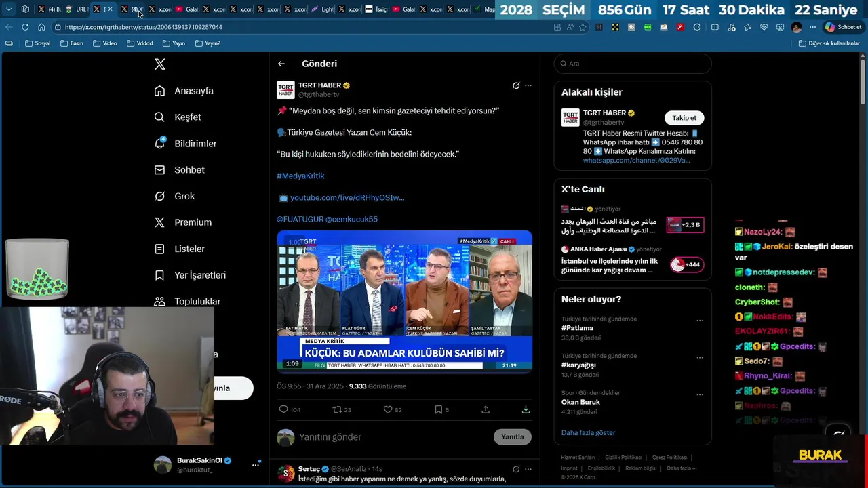Click the Hizmet Şartları footer link

578,457
